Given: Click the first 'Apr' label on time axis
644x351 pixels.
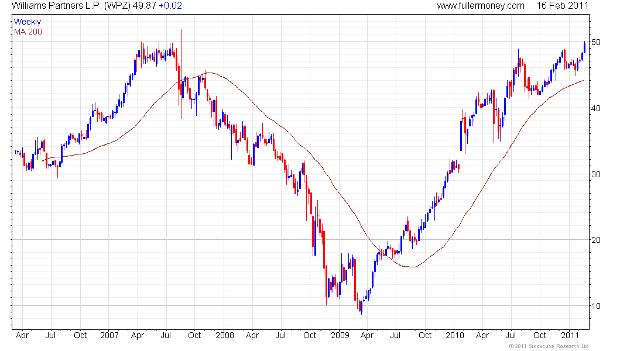Looking at the screenshot, I should 22,336.
